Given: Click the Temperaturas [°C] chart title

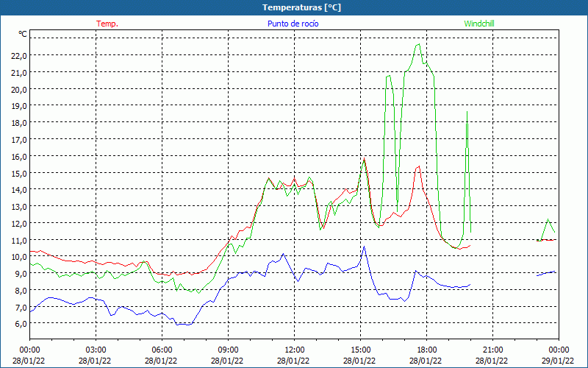Looking at the screenshot, I should (301, 7).
